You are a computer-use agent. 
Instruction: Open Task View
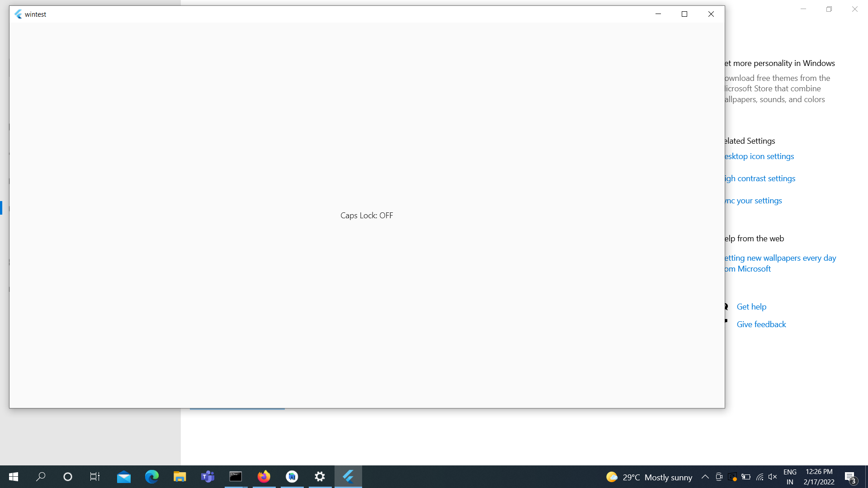(x=94, y=477)
